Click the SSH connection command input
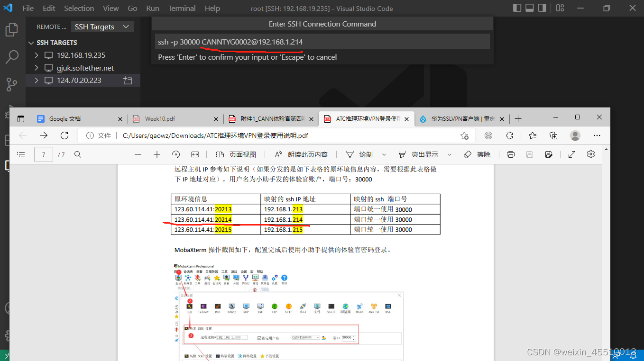This screenshot has width=644, height=361. coord(322,42)
